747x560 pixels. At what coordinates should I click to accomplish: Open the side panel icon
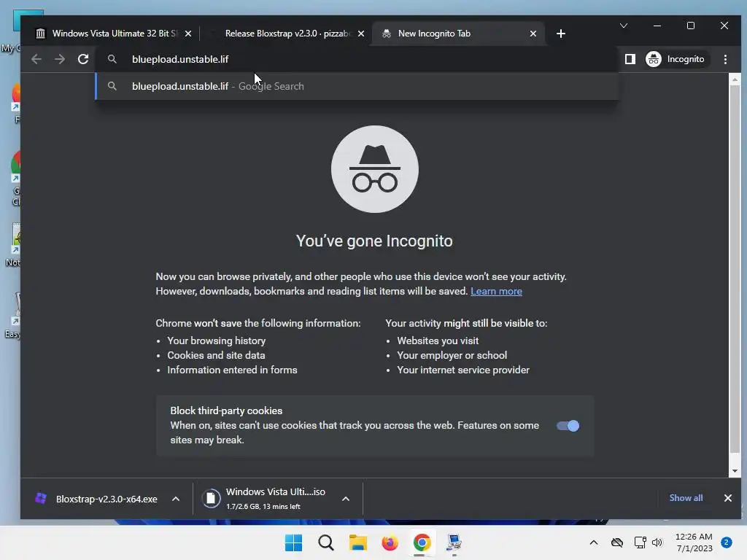(630, 59)
